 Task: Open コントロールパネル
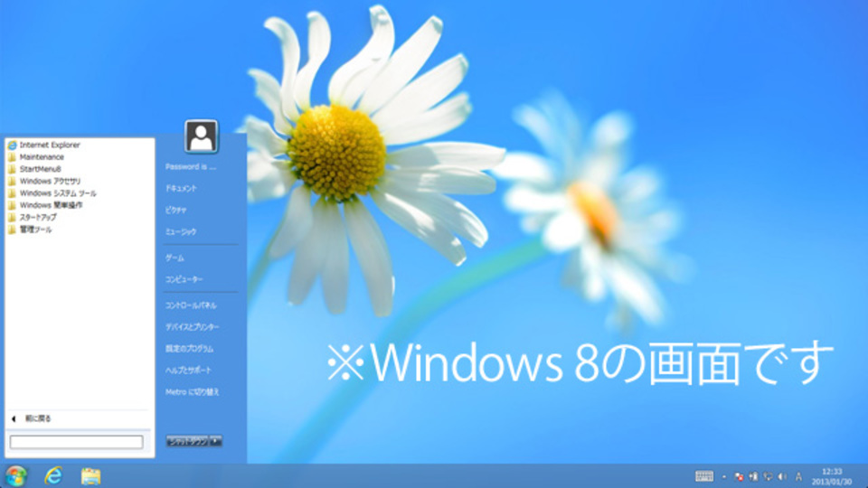point(191,305)
